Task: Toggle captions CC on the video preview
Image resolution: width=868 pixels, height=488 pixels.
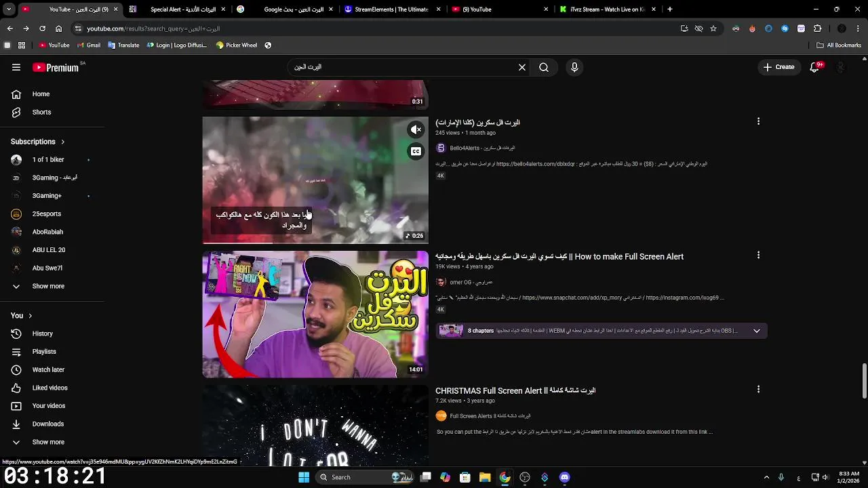Action: (x=416, y=151)
